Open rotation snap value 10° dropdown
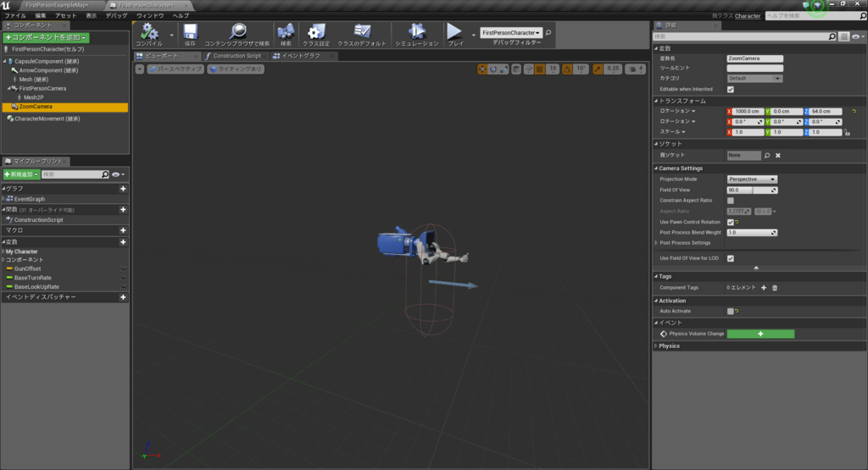 (x=581, y=69)
